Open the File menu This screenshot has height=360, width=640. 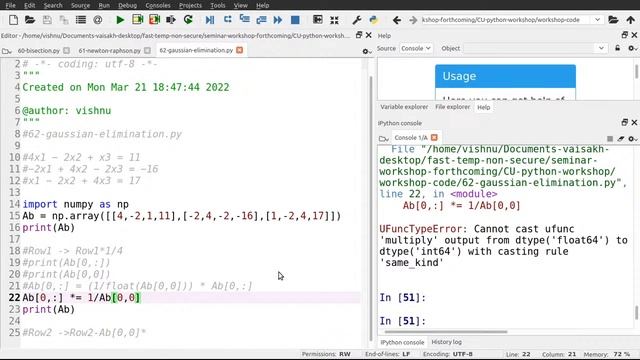tap(10, 5)
